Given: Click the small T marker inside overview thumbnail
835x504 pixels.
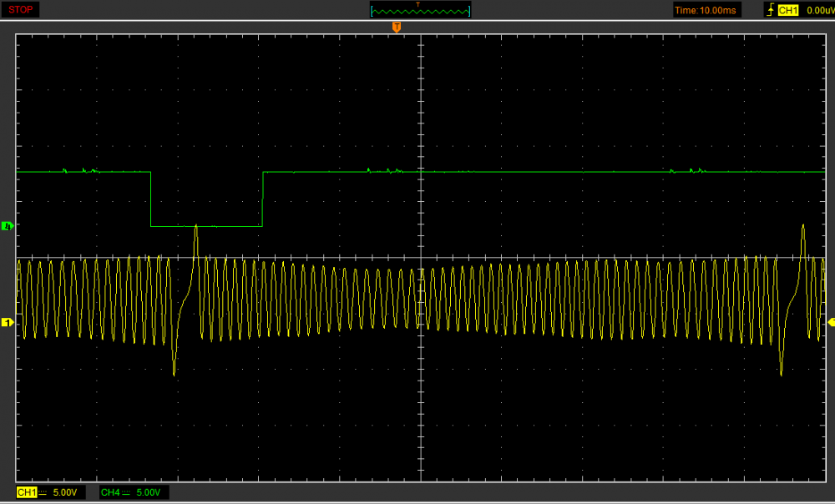Looking at the screenshot, I should [417, 5].
